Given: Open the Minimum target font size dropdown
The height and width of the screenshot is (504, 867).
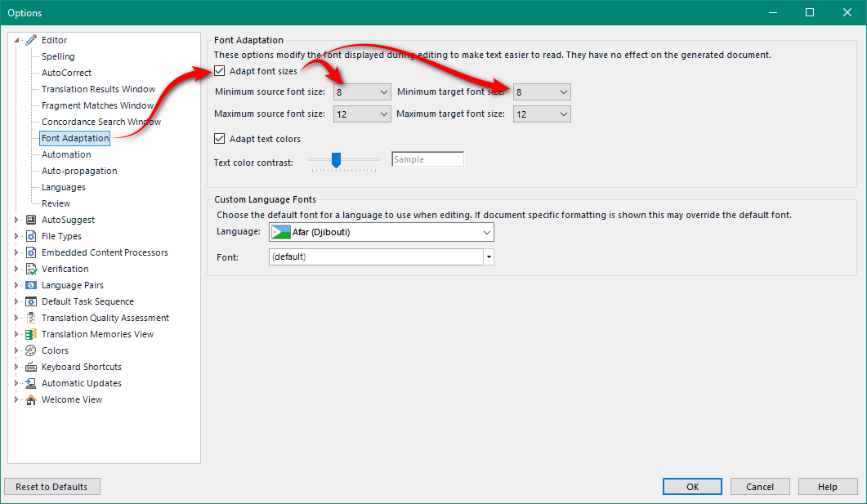Looking at the screenshot, I should [542, 92].
